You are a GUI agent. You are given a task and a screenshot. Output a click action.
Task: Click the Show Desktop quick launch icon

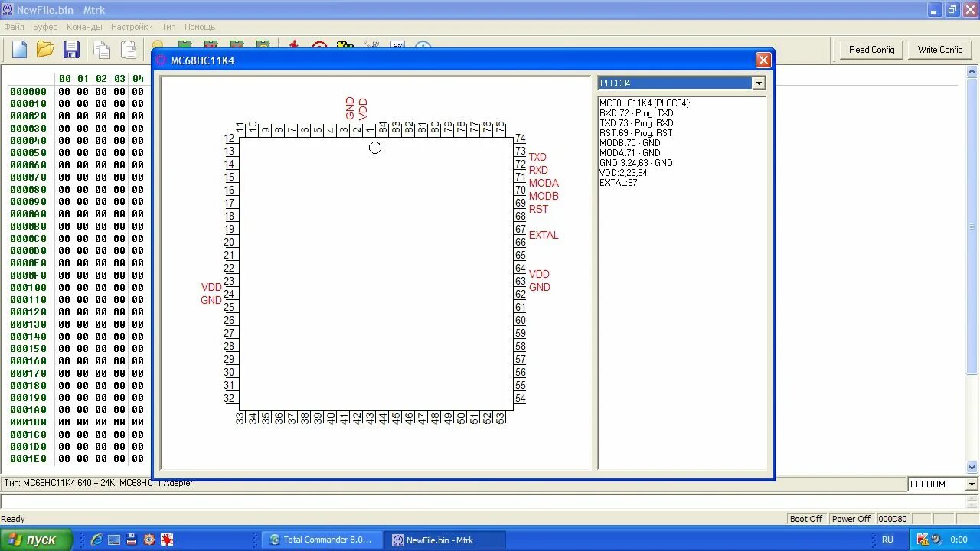pos(114,540)
